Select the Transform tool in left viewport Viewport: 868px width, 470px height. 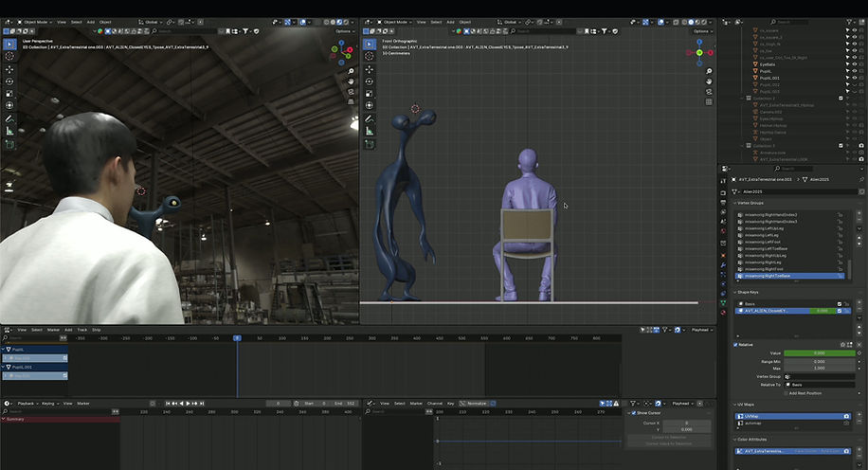point(9,106)
